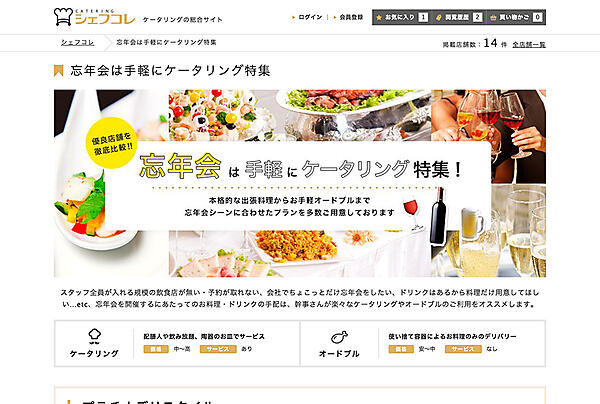The width and height of the screenshot is (600, 404).
Task: Open browsing history via the tag icon
Action: pos(439,18)
